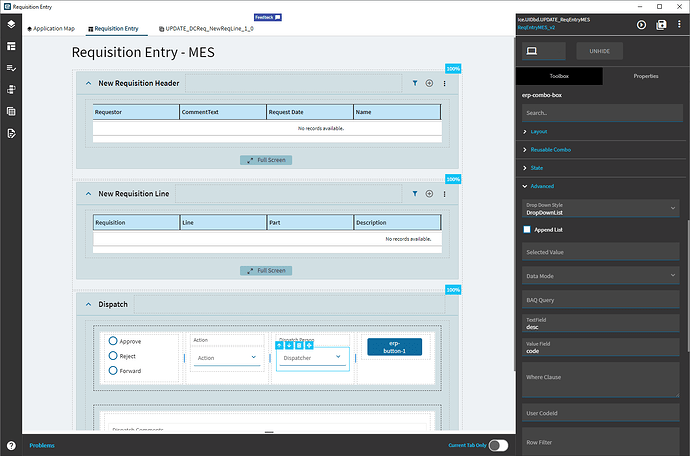690x456 pixels.
Task: Toggle the Current Tab Only switch
Action: click(498, 445)
